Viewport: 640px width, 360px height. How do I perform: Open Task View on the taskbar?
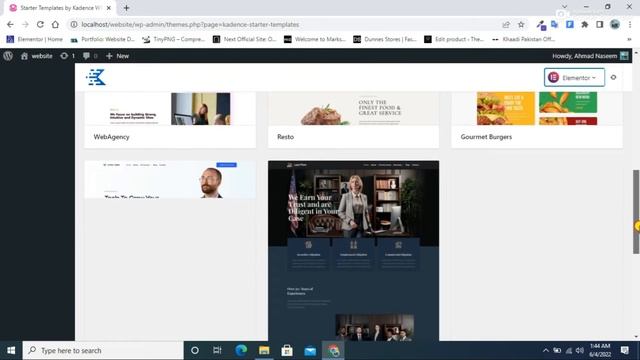tap(217, 350)
